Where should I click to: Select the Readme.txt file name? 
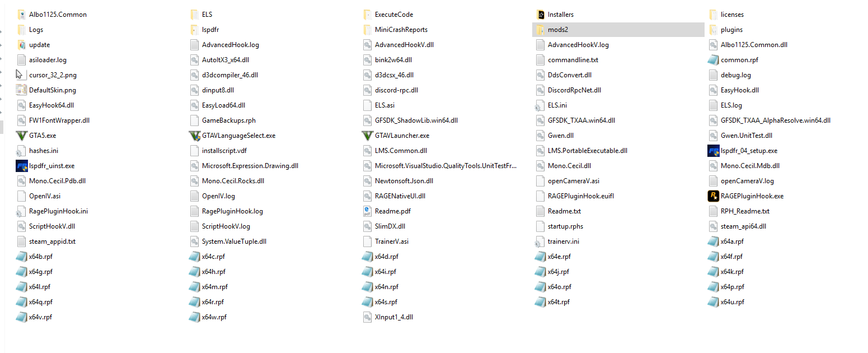[x=564, y=211]
